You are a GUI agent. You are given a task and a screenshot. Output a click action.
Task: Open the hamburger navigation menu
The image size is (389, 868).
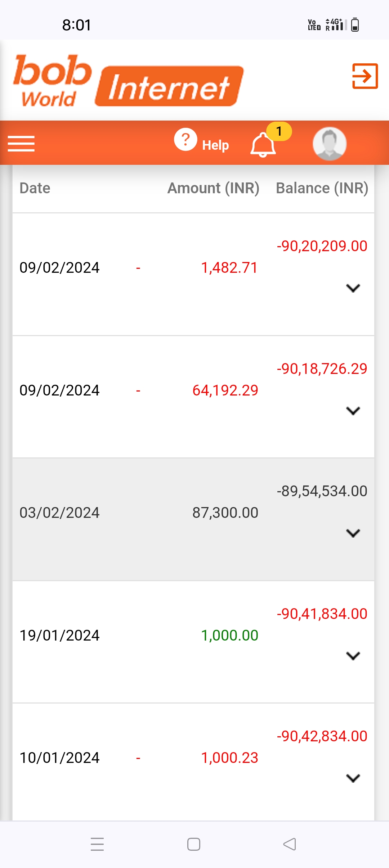21,144
